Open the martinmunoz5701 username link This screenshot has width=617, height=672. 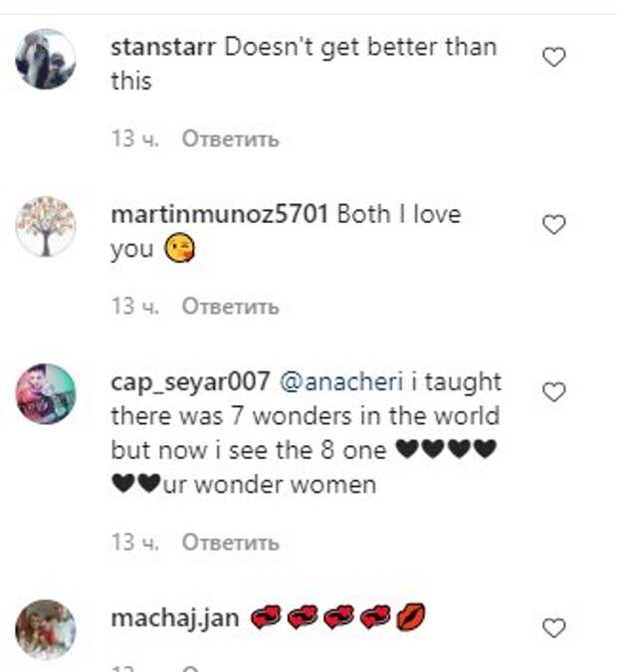(219, 214)
